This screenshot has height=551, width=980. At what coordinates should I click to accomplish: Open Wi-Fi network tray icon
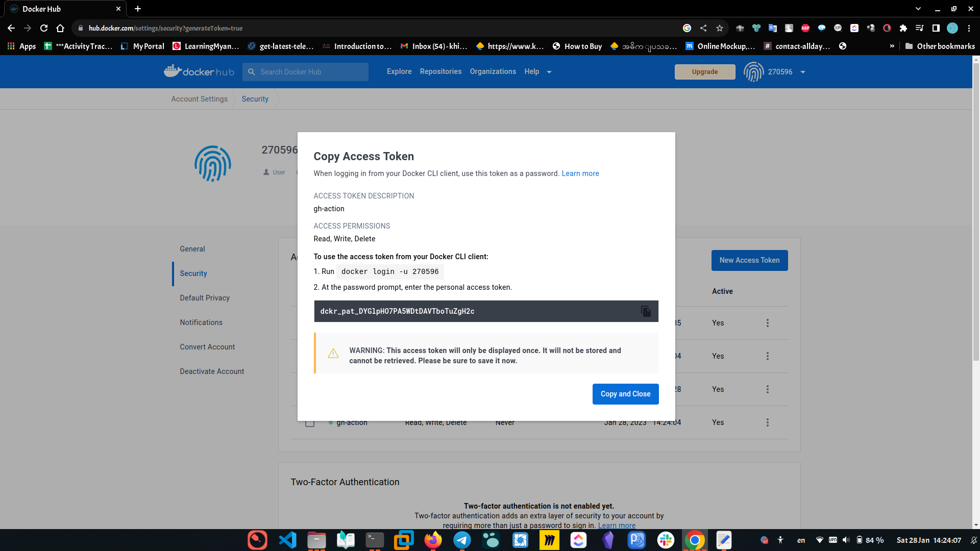pos(819,540)
